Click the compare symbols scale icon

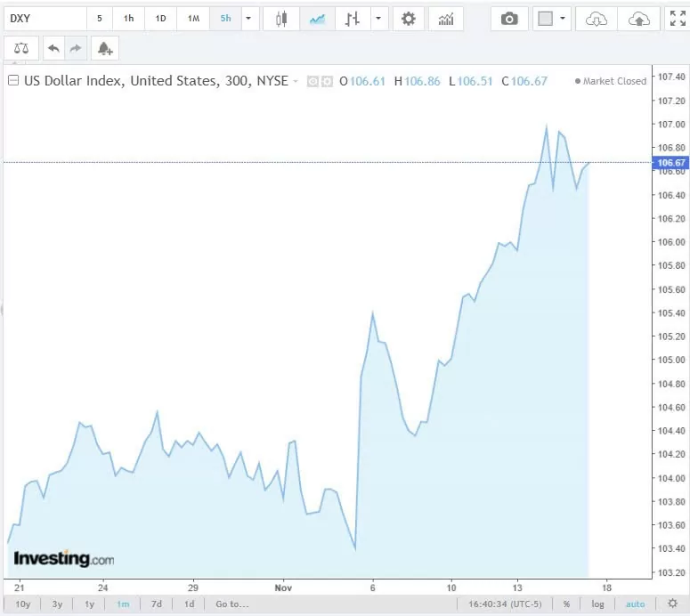21,49
